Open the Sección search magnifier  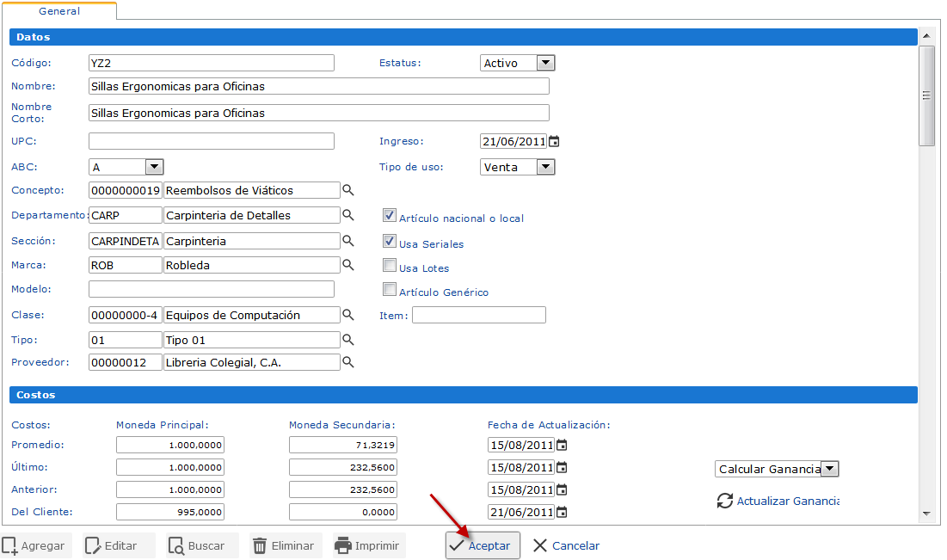click(x=347, y=240)
